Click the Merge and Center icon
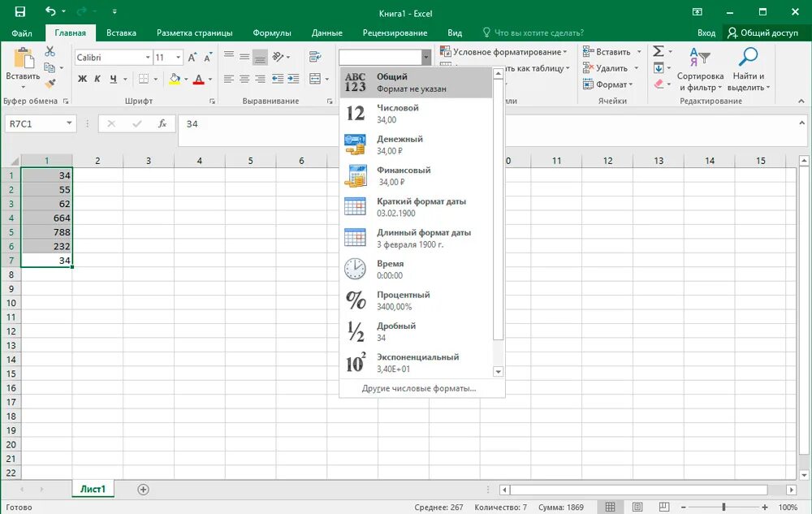 pos(314,79)
